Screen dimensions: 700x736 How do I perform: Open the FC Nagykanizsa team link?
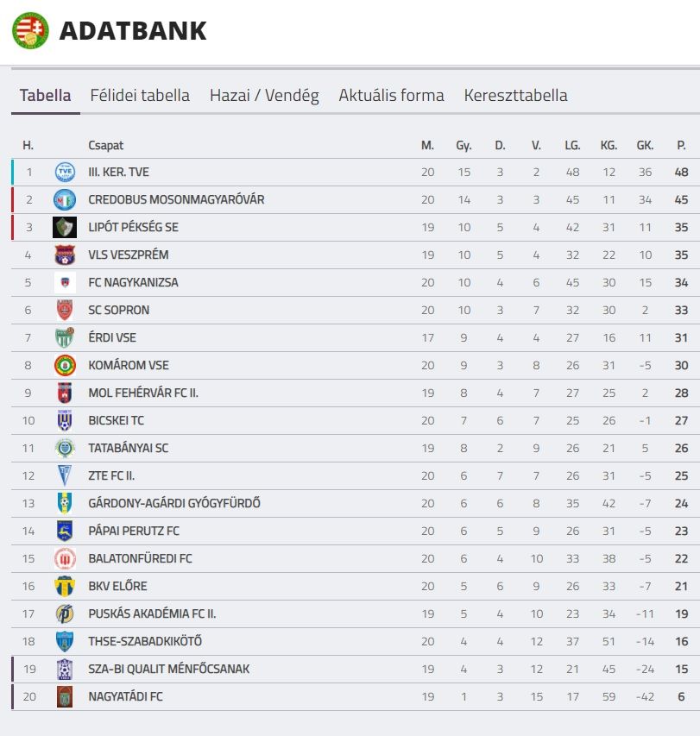point(133,282)
